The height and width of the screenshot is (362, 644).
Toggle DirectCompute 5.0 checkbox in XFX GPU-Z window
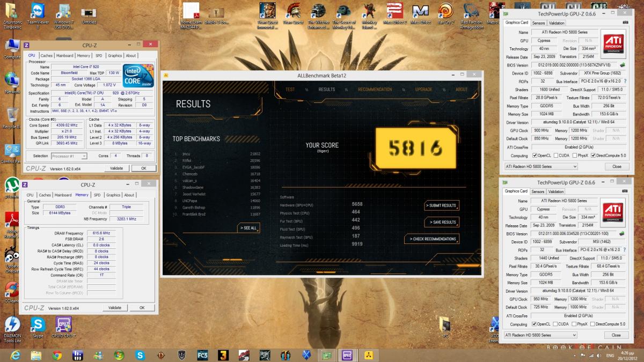point(593,156)
